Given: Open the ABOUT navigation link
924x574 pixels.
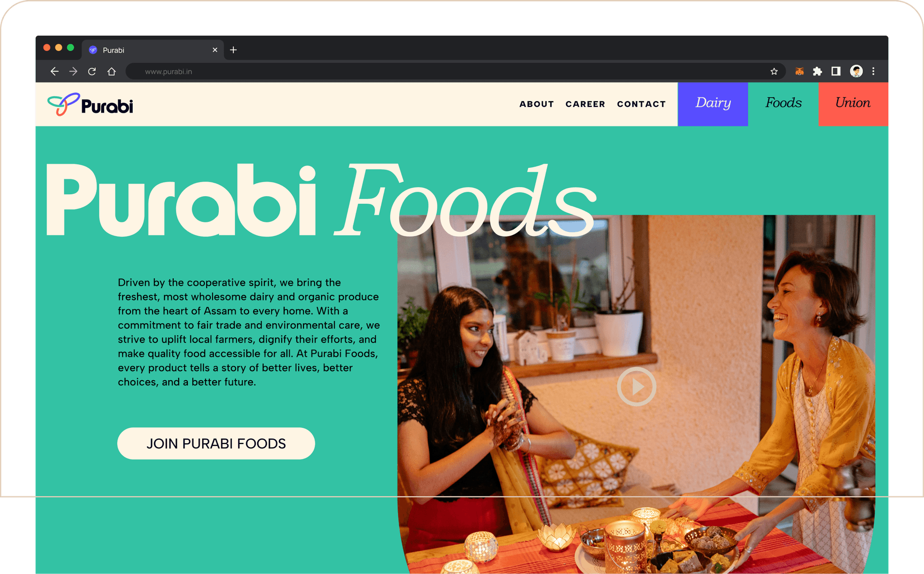Looking at the screenshot, I should (x=536, y=104).
